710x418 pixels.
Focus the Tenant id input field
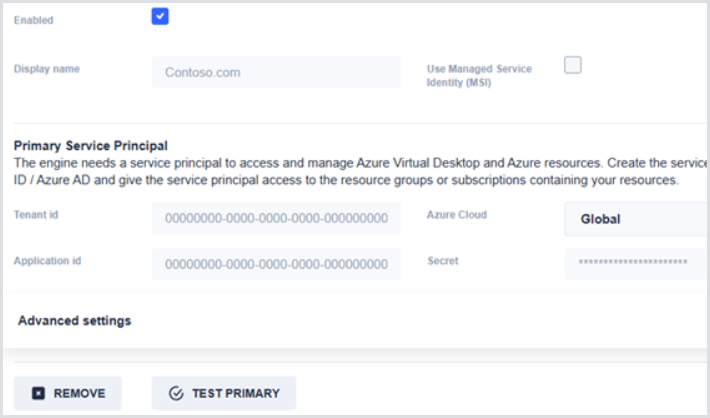276,218
